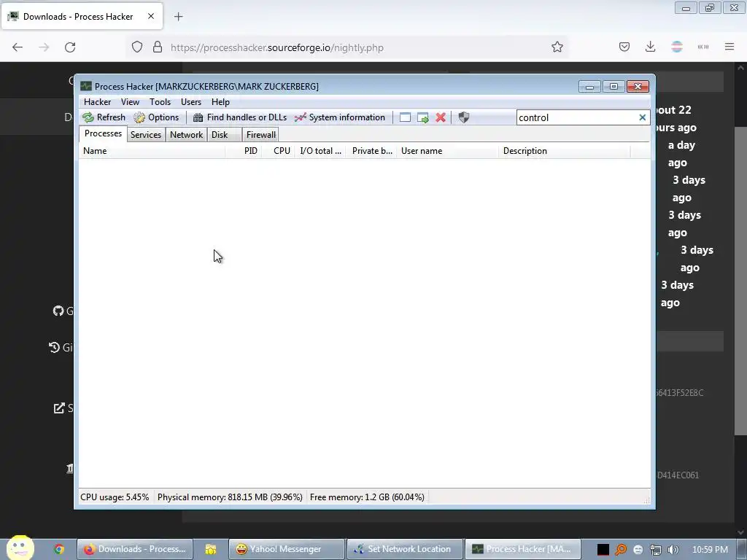Sort by the I/O total column header
This screenshot has width=747, height=560.
click(320, 151)
